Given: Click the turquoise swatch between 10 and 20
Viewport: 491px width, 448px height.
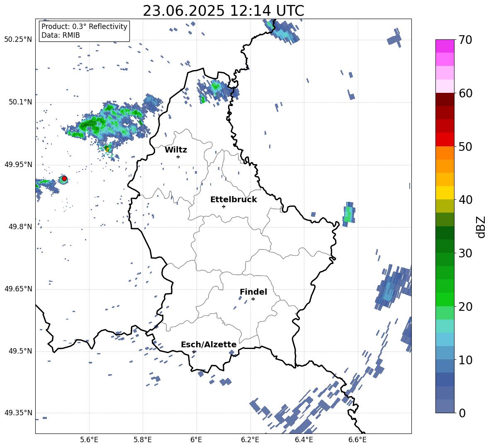Looking at the screenshot, I should pos(445,326).
